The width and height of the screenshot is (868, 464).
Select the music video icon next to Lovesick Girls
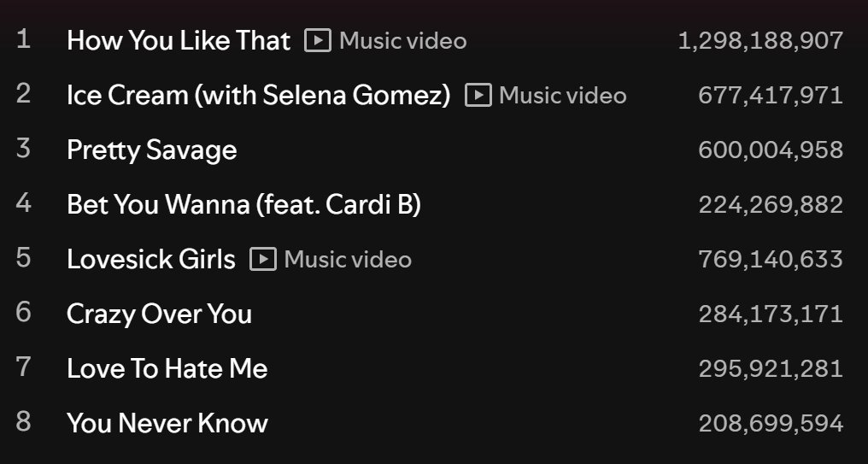(263, 259)
